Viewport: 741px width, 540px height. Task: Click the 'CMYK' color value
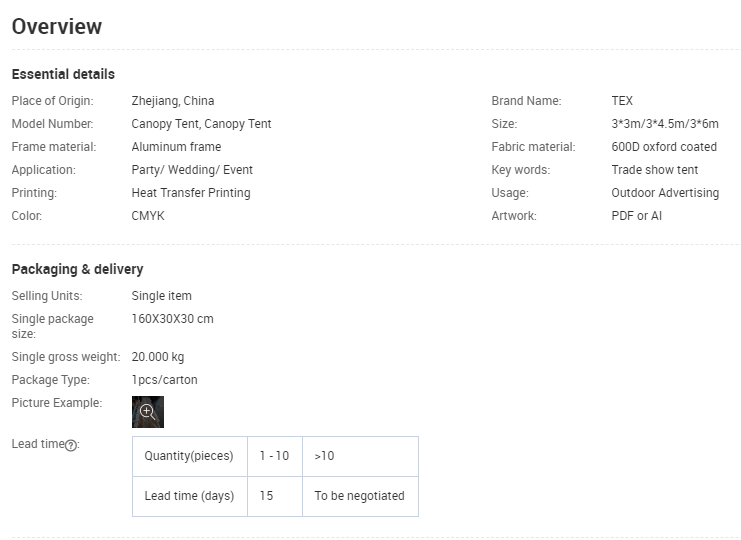pos(148,216)
